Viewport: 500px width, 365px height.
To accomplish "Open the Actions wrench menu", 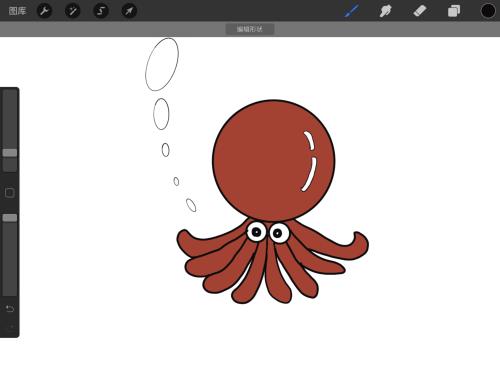I will pyautogui.click(x=44, y=11).
